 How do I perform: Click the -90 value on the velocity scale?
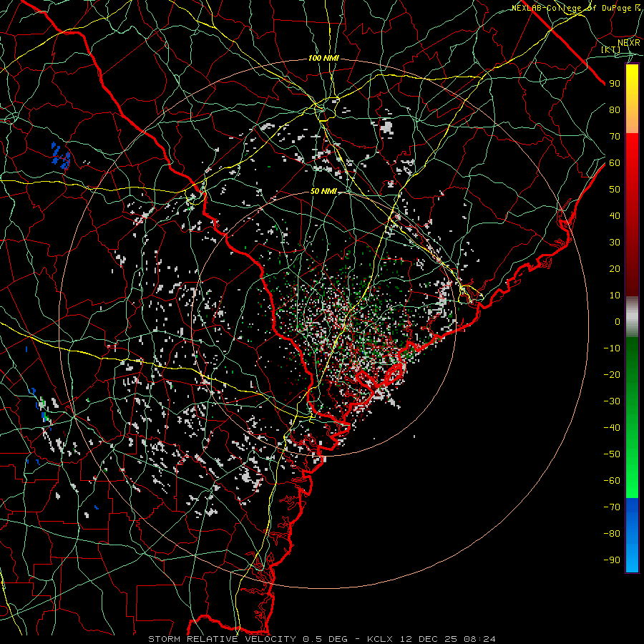click(x=612, y=560)
